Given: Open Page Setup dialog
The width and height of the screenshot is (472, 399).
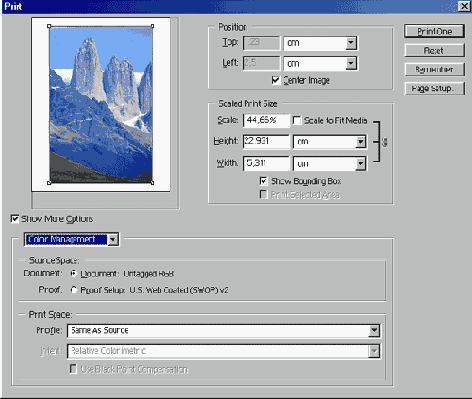Looking at the screenshot, I should click(434, 88).
